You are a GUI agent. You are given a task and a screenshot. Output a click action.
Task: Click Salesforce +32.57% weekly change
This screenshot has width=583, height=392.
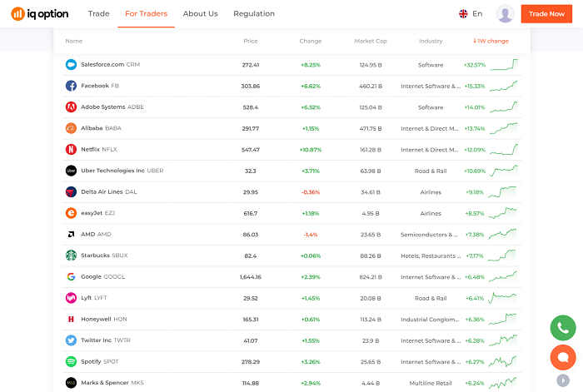click(475, 65)
